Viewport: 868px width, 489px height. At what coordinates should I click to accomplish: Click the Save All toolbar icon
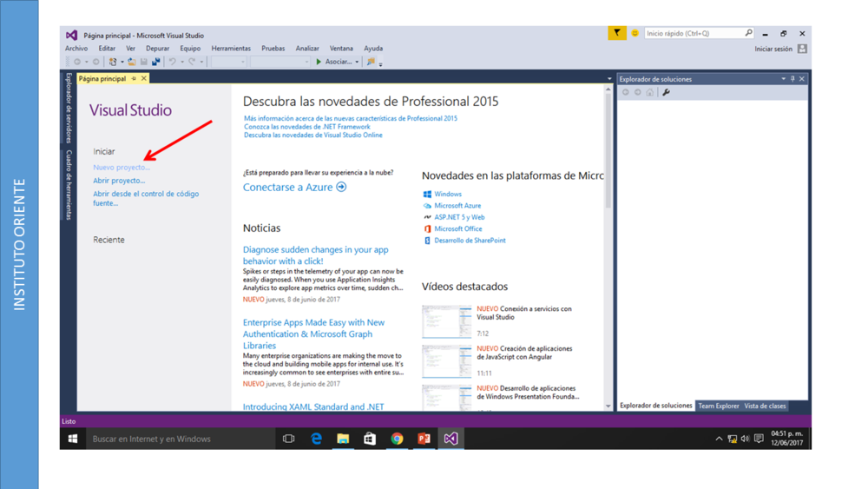coord(156,62)
